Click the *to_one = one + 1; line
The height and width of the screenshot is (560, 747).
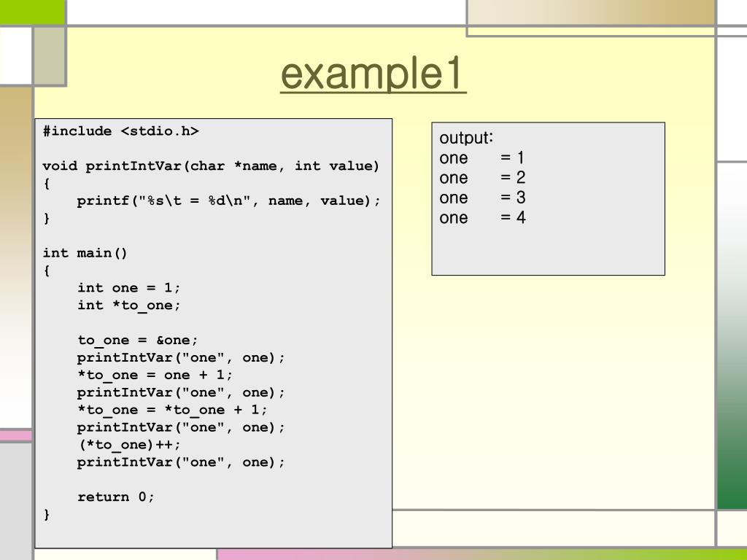tap(155, 376)
